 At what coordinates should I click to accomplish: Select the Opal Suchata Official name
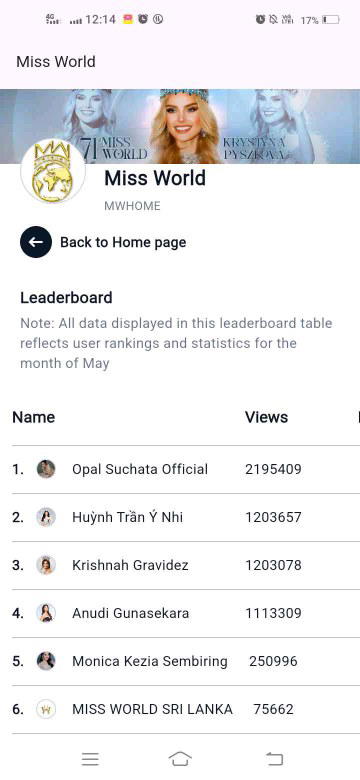[x=140, y=469]
